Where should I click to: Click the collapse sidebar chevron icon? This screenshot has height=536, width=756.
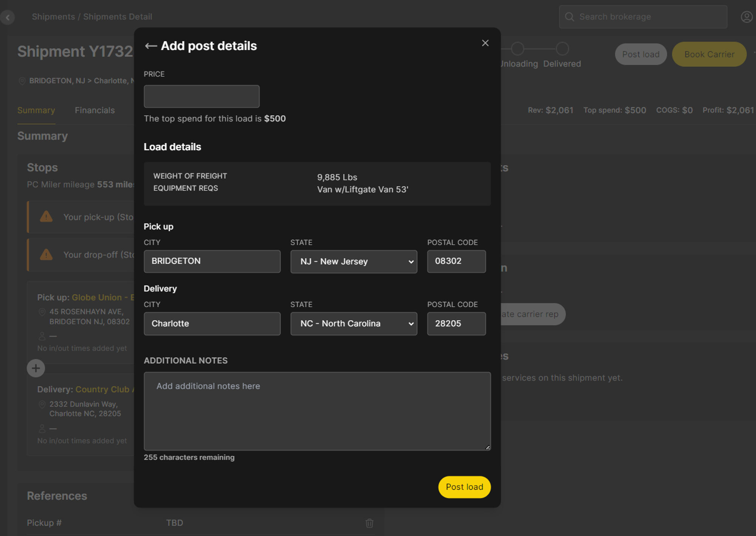[8, 17]
